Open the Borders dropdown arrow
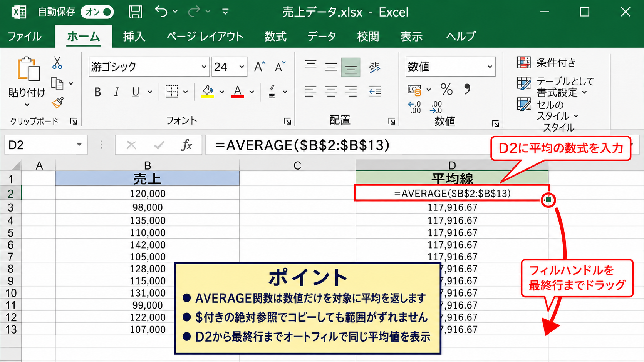644x362 pixels. [186, 92]
